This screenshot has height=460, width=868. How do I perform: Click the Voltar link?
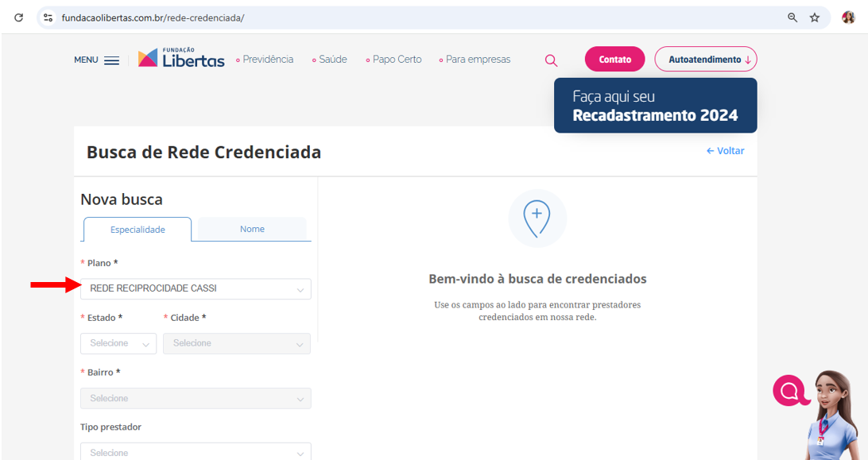(726, 151)
